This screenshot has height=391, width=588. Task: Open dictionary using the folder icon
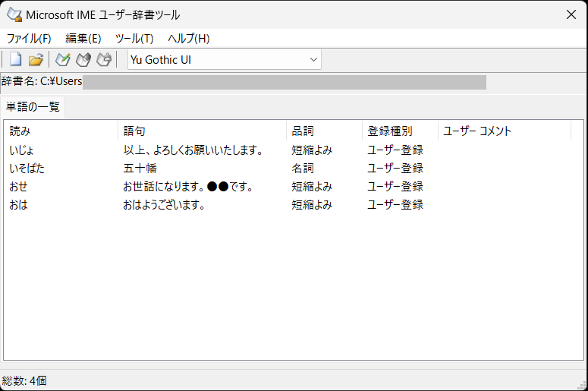[36, 59]
